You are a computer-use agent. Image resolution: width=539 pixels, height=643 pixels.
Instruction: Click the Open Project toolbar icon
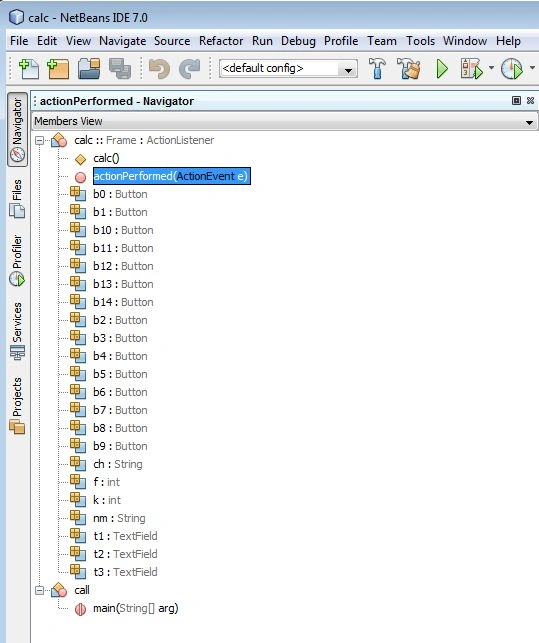click(89, 68)
